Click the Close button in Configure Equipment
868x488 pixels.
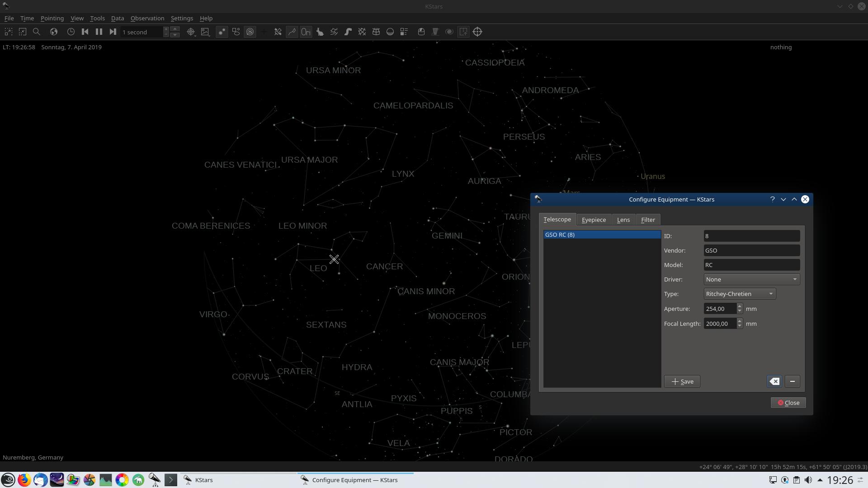coord(788,403)
